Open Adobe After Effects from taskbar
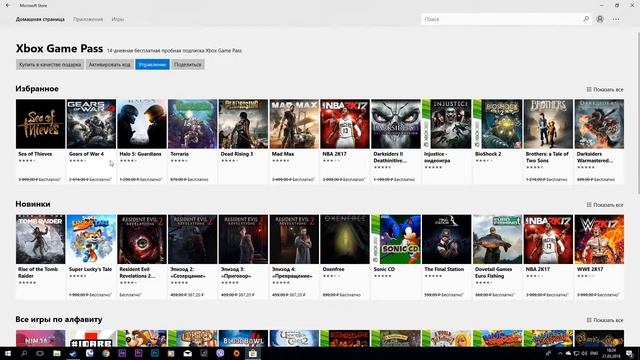The height and width of the screenshot is (360, 640). coord(122,353)
